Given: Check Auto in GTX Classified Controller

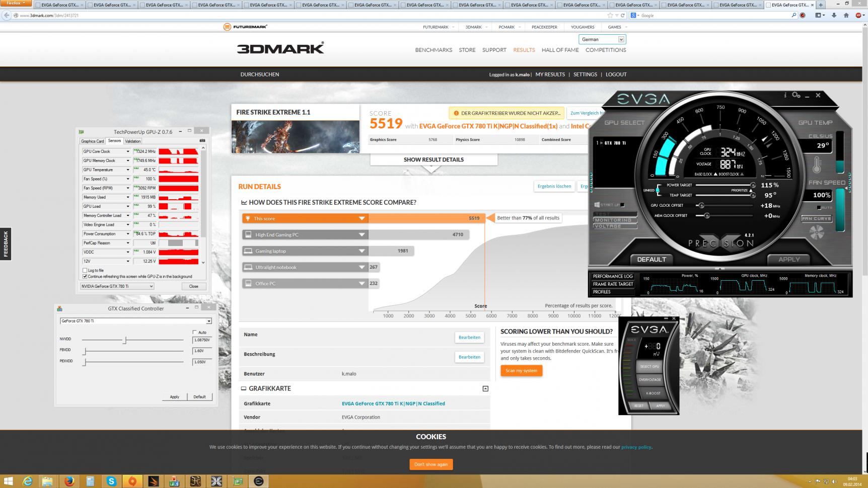Looking at the screenshot, I should tap(195, 333).
